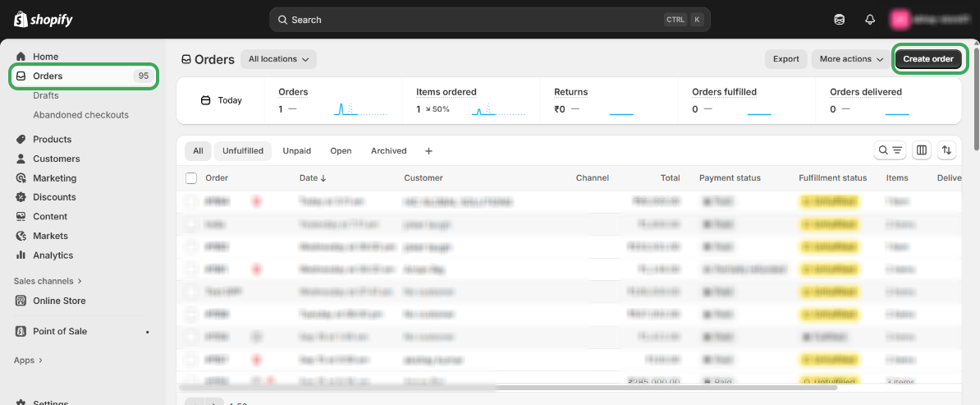The width and height of the screenshot is (980, 405).
Task: Open the Sidekick assistant icon
Action: tap(839, 20)
